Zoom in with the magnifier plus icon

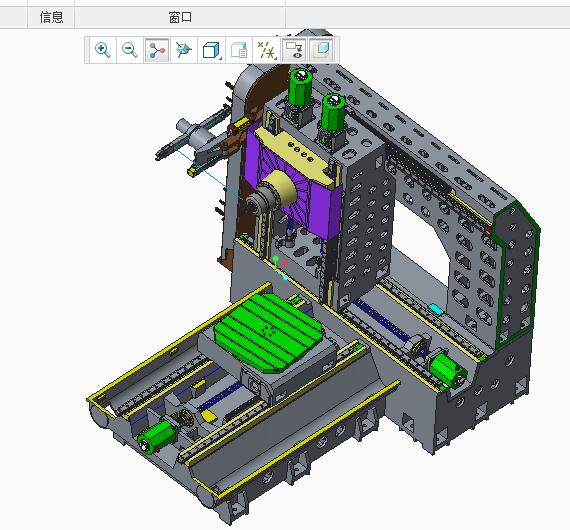[x=103, y=50]
